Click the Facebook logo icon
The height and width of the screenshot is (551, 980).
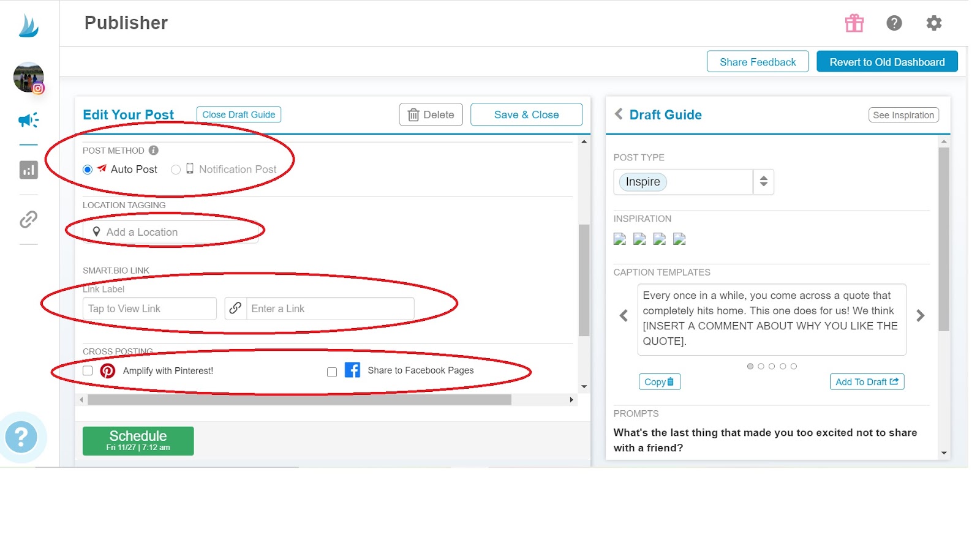tap(352, 370)
